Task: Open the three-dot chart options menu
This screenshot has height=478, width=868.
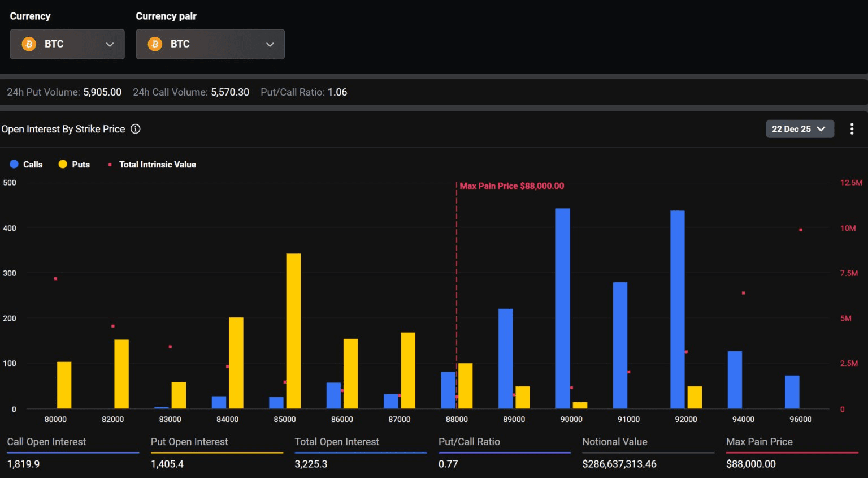Action: (x=852, y=129)
